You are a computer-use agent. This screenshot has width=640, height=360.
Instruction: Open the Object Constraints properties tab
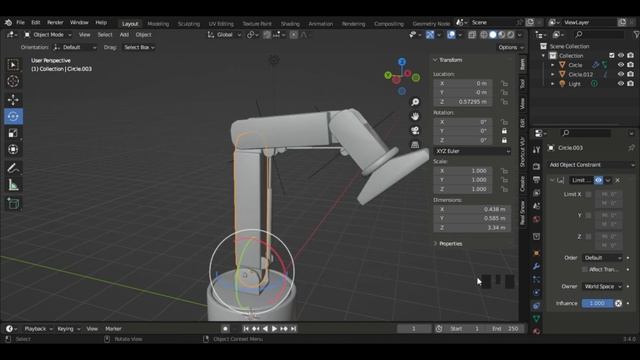pos(536,305)
